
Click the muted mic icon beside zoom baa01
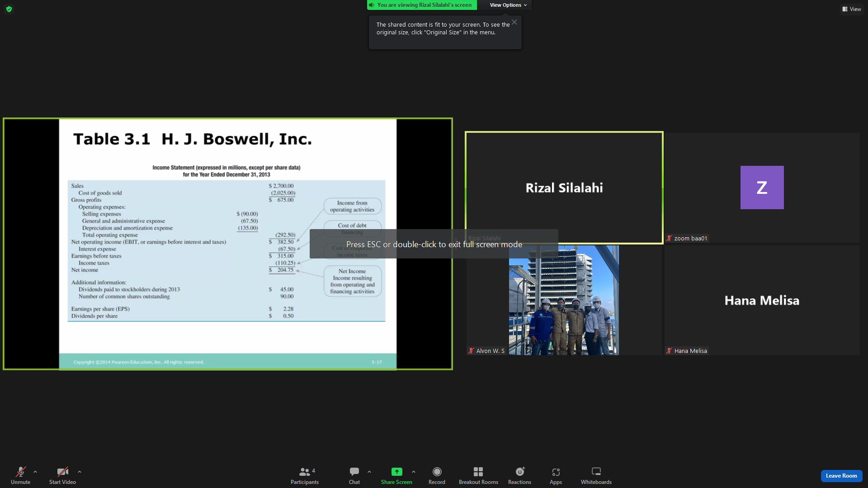pos(669,238)
